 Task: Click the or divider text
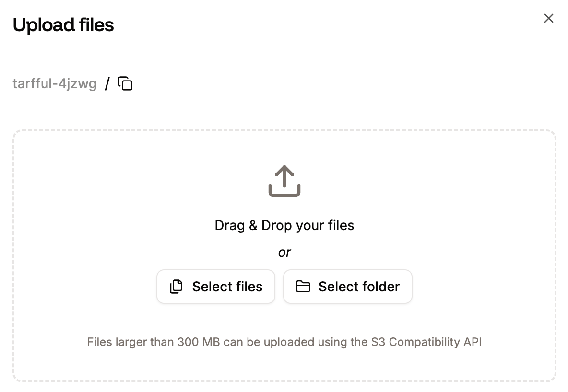[x=284, y=252]
